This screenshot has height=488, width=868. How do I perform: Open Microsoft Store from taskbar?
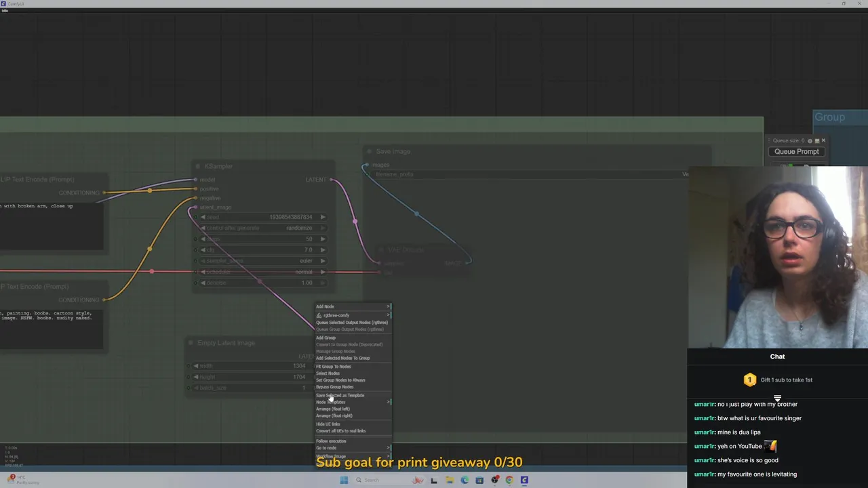pos(479,480)
